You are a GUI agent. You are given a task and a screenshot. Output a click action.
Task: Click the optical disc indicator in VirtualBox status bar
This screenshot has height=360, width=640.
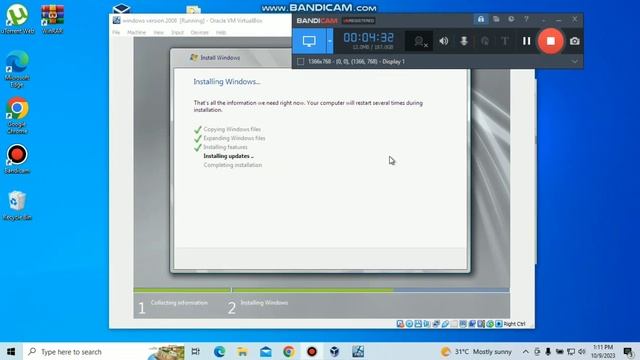pyautogui.click(x=409, y=324)
